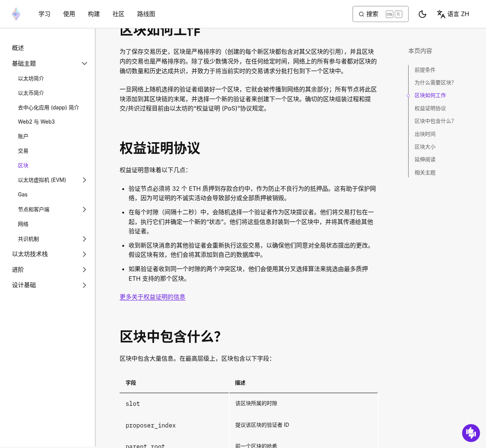This screenshot has height=448, width=486.
Task: Open 网络 sidebar page
Action: (23, 224)
